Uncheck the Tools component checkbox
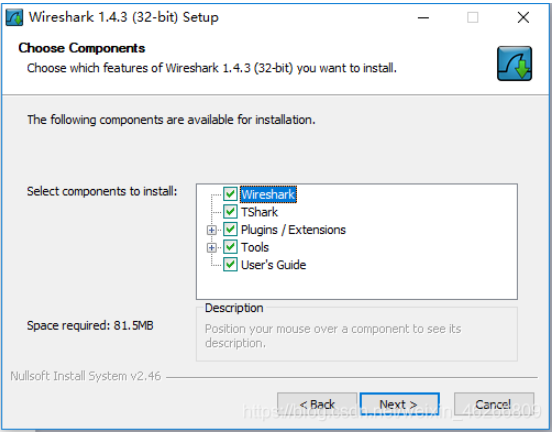 (x=230, y=247)
